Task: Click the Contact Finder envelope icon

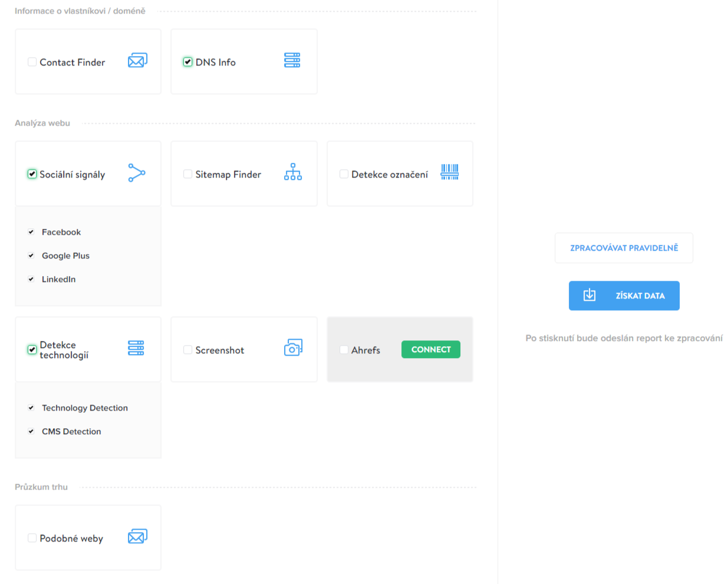Action: click(x=137, y=61)
